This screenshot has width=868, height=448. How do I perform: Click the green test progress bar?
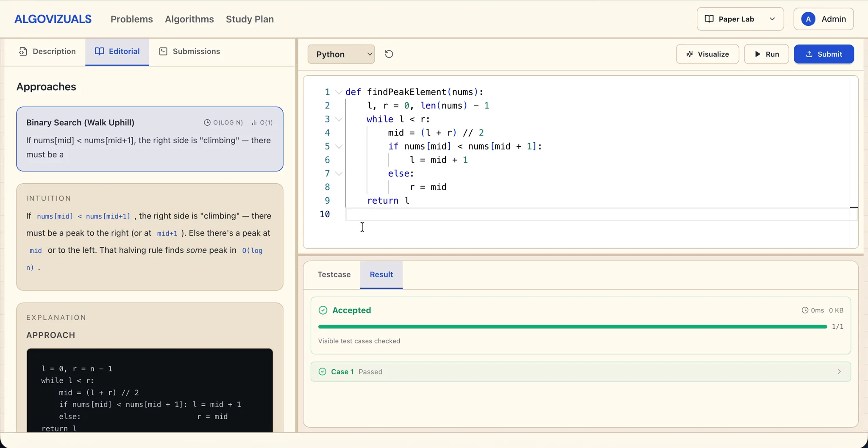pyautogui.click(x=572, y=326)
